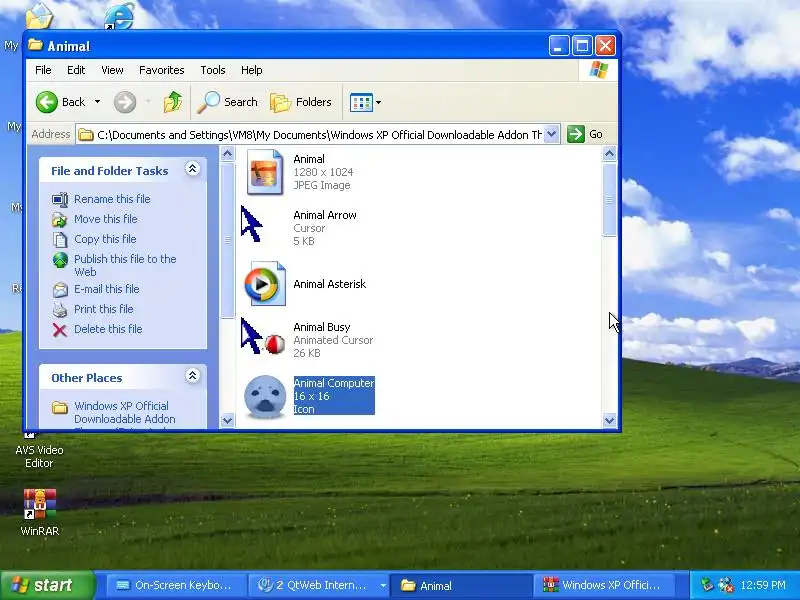Screen dimensions: 800x600
Task: Click the file list scroll up arrow
Action: point(609,154)
